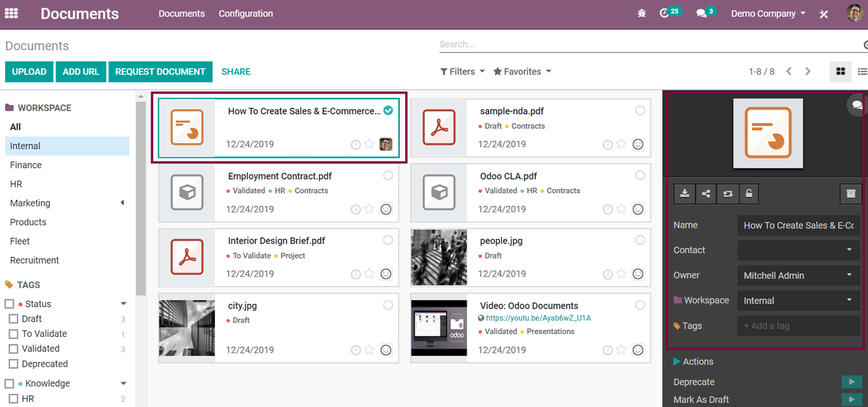868x407 pixels.
Task: Click the REQUEST DOCUMENT button
Action: [161, 72]
